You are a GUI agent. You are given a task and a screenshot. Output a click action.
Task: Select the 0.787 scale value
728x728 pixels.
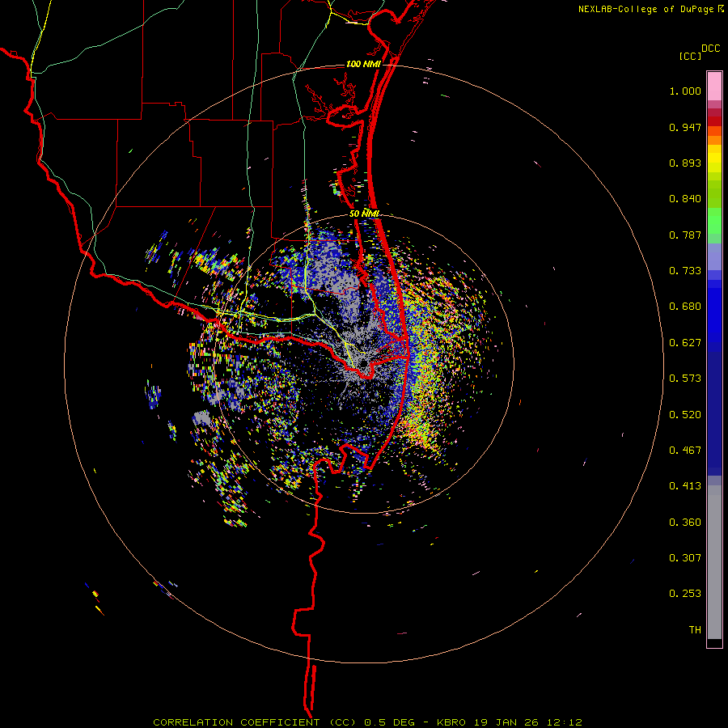tap(685, 235)
